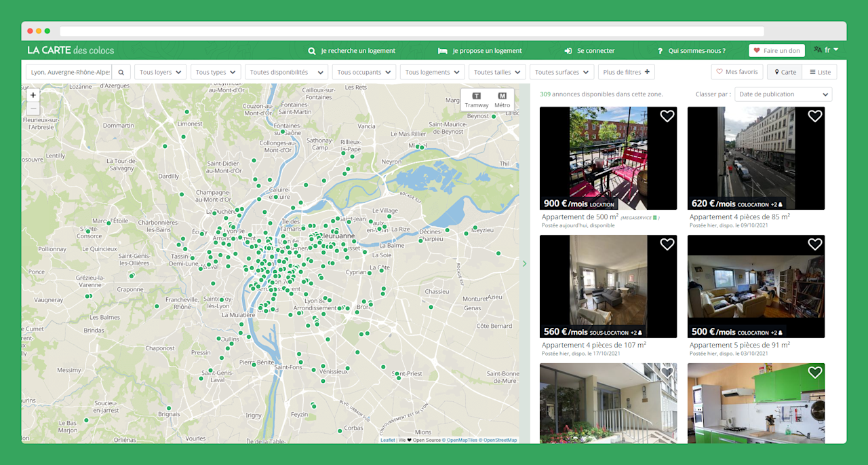Go to Je recherche un logement
The image size is (868, 465).
[351, 51]
